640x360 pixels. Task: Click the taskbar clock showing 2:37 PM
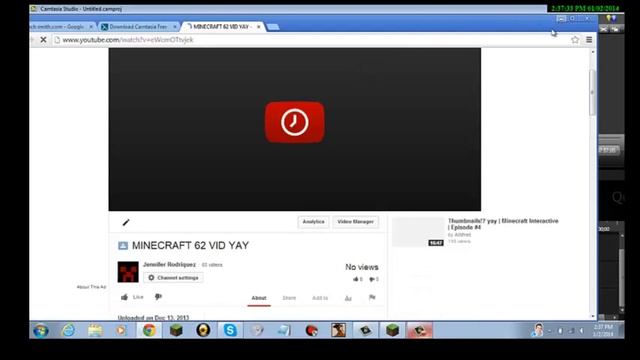[x=603, y=330]
